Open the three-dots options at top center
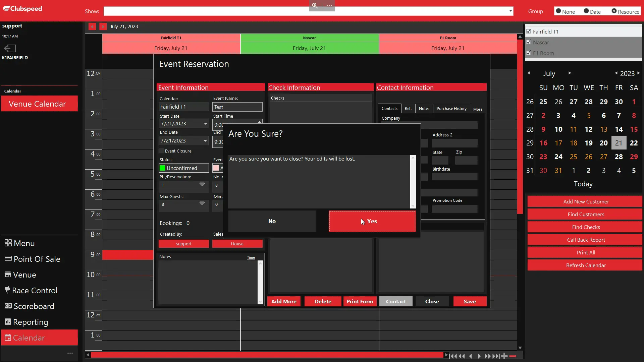Viewport: 644px width, 362px height. (x=329, y=5)
